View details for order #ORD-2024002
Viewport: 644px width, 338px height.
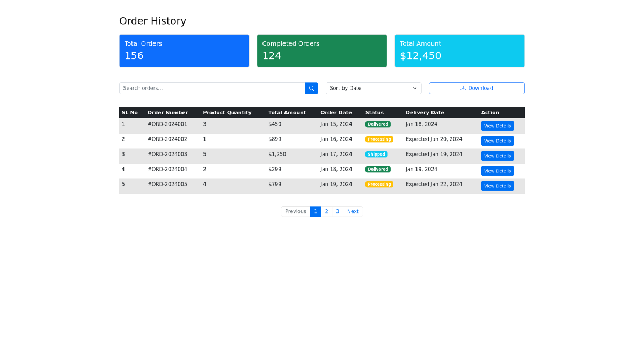point(497,141)
